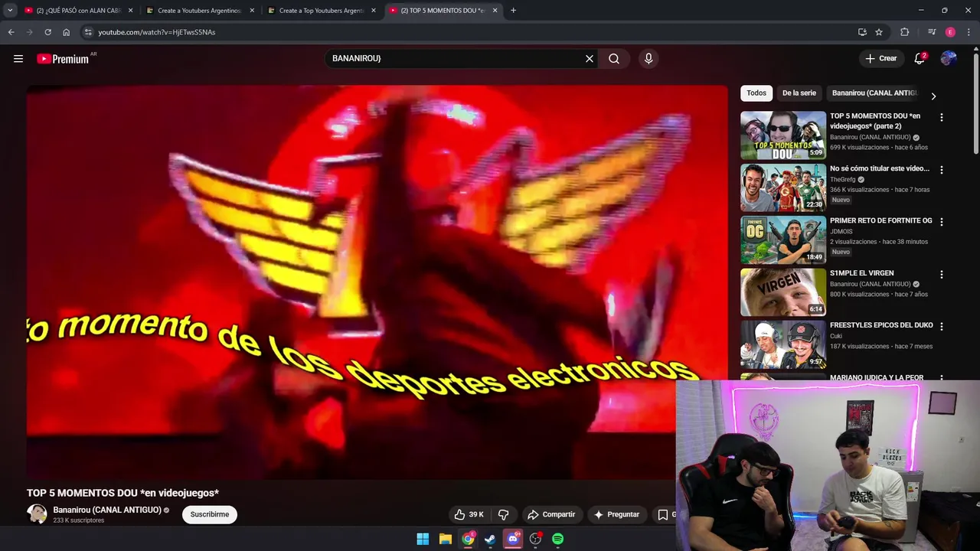Open tab search dropdown arrow
Image resolution: width=980 pixels, height=551 pixels.
pos(10,11)
